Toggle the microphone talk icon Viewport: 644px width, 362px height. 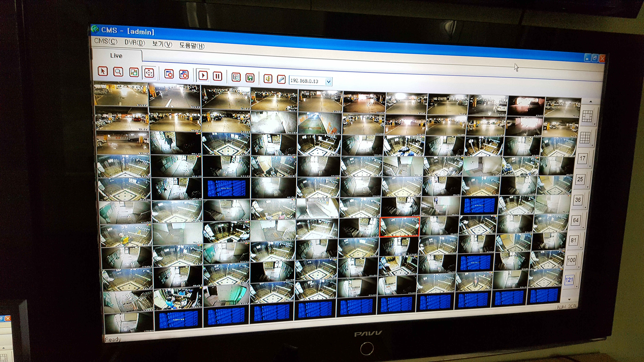281,79
